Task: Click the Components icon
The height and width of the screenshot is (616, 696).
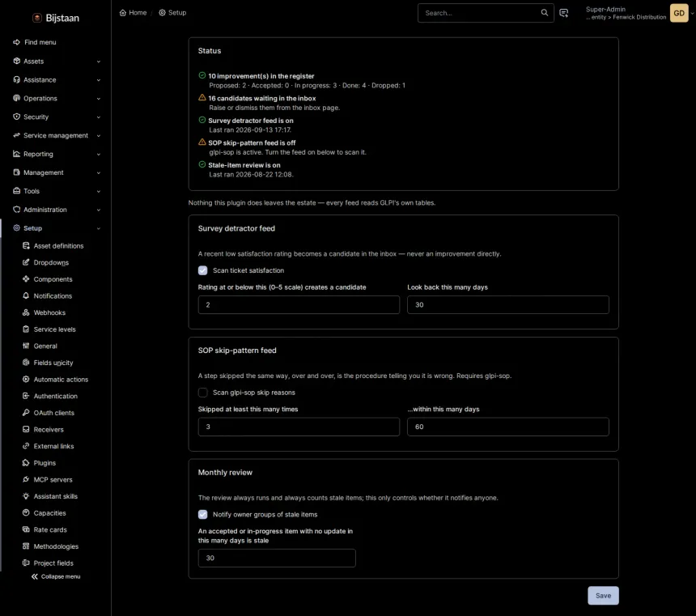Action: (26, 279)
